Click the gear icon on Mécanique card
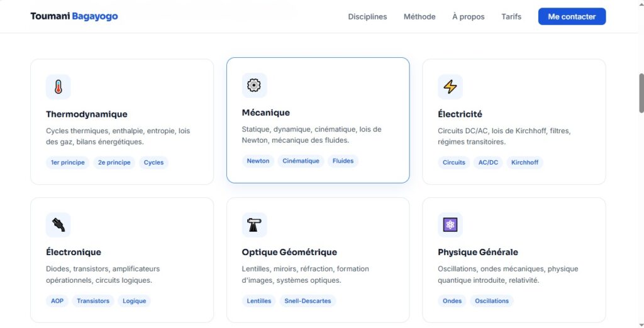The height and width of the screenshot is (328, 644). pyautogui.click(x=254, y=85)
